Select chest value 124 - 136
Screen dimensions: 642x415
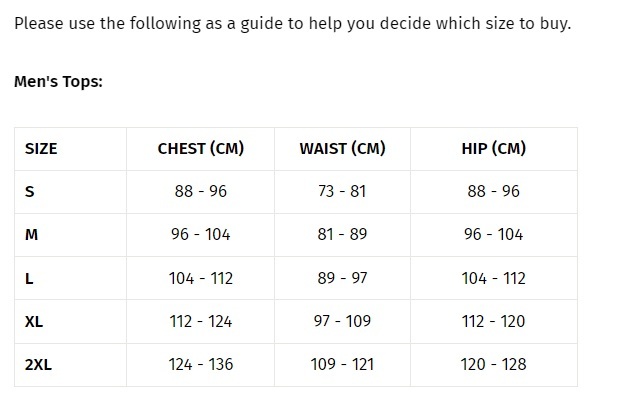coord(201,365)
